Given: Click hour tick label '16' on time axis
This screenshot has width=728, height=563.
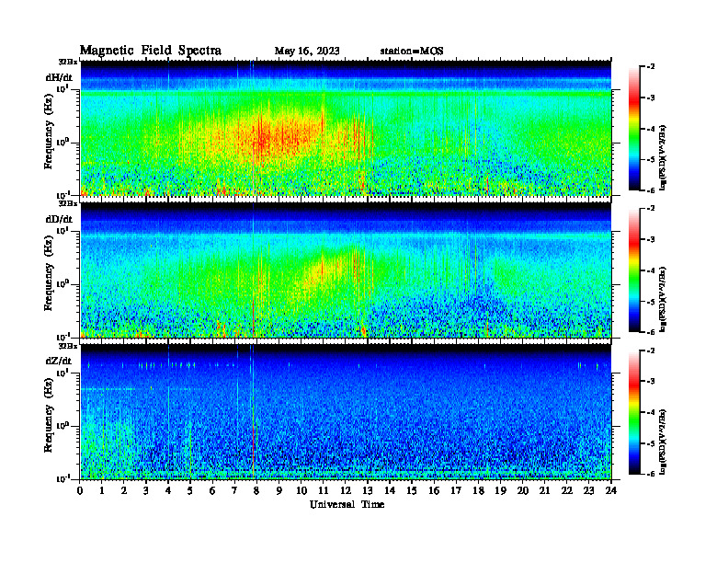Looking at the screenshot, I should pos(434,491).
